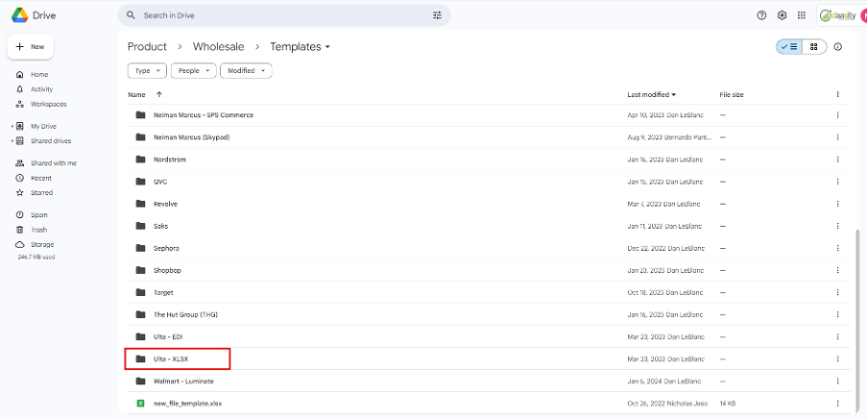The width and height of the screenshot is (868, 419).
Task: Expand the People filter dropdown
Action: point(193,70)
